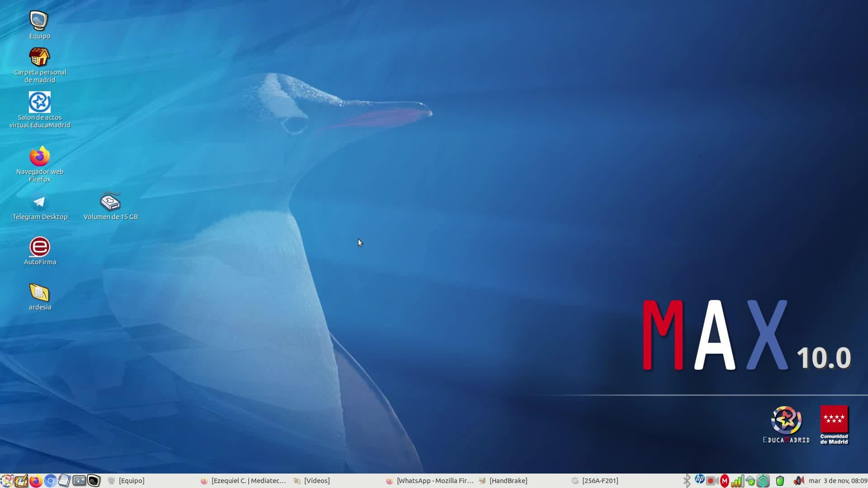Open the text documents panel launcher
Image resolution: width=868 pixels, height=488 pixels.
coord(65,481)
